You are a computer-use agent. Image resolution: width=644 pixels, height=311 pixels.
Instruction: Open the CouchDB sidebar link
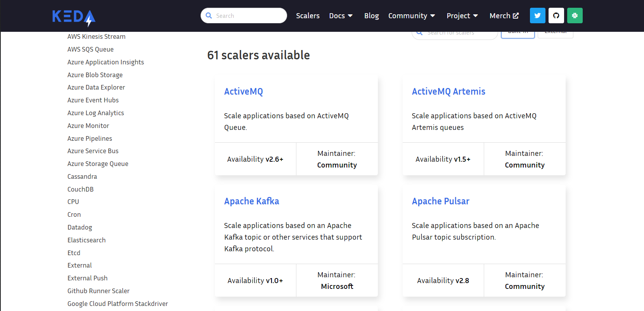[80, 189]
